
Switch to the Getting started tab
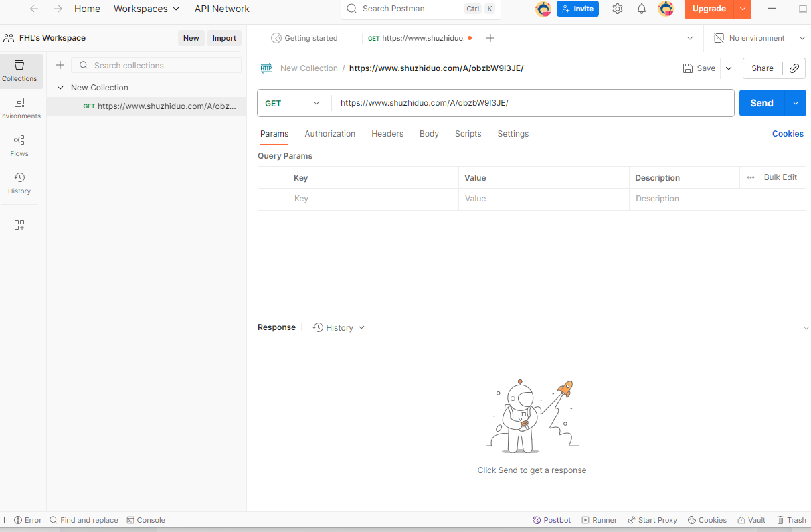pyautogui.click(x=304, y=38)
